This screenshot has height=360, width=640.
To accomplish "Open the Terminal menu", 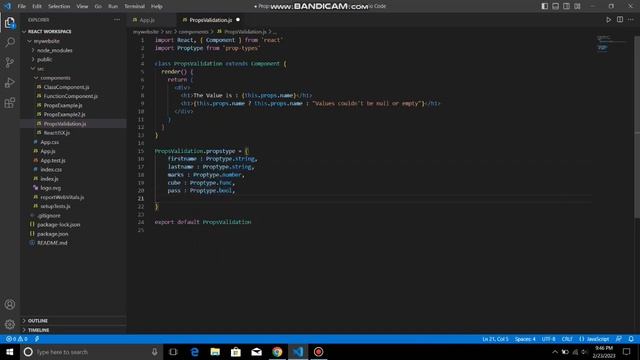I will pos(135,6).
